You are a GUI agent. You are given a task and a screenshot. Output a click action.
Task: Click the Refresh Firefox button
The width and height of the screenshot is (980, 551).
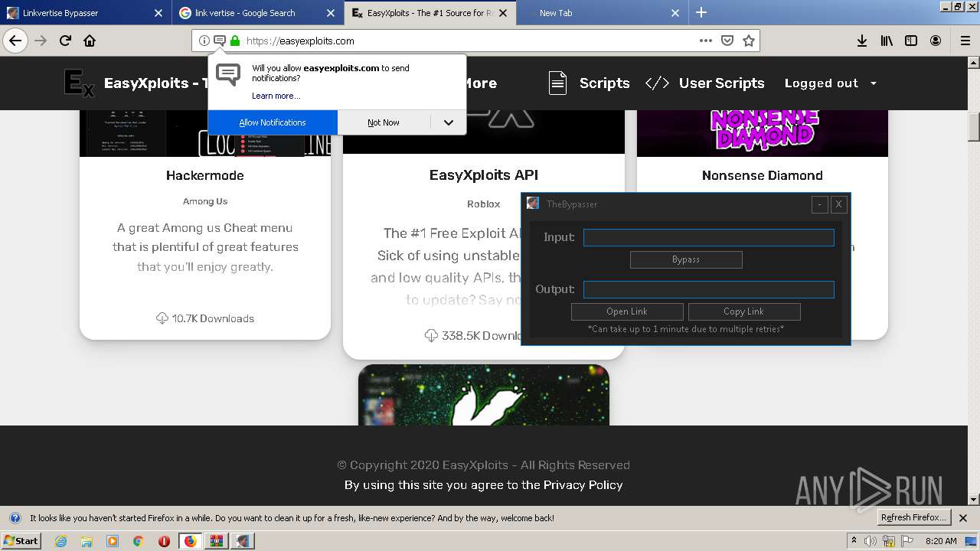click(x=914, y=518)
